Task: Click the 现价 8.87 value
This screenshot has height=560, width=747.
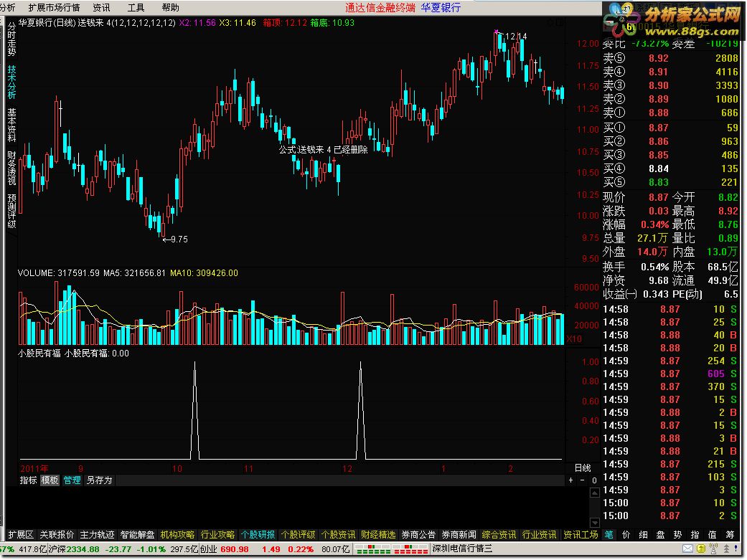Action: pos(659,197)
